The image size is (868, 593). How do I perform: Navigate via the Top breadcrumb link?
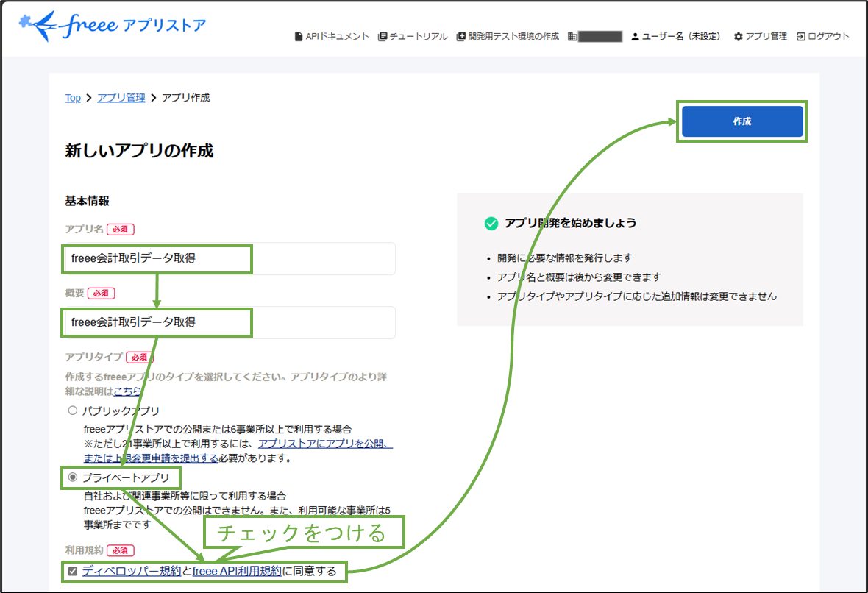tap(72, 98)
